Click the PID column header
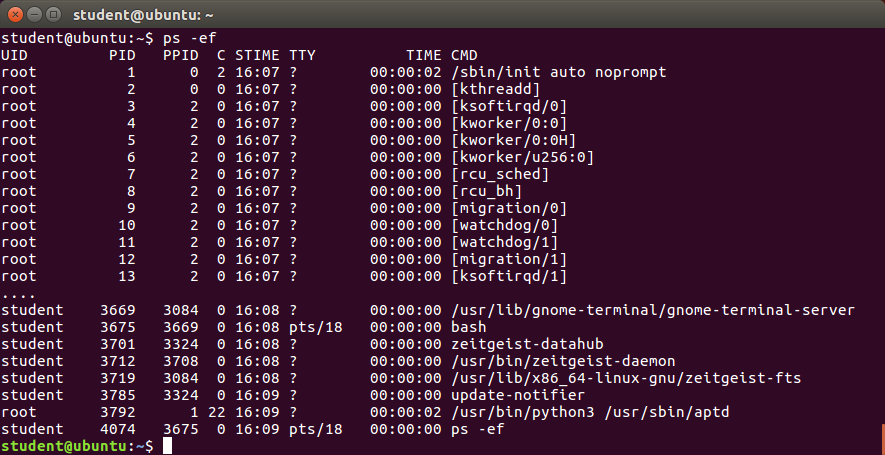The width and height of the screenshot is (885, 455). point(122,55)
